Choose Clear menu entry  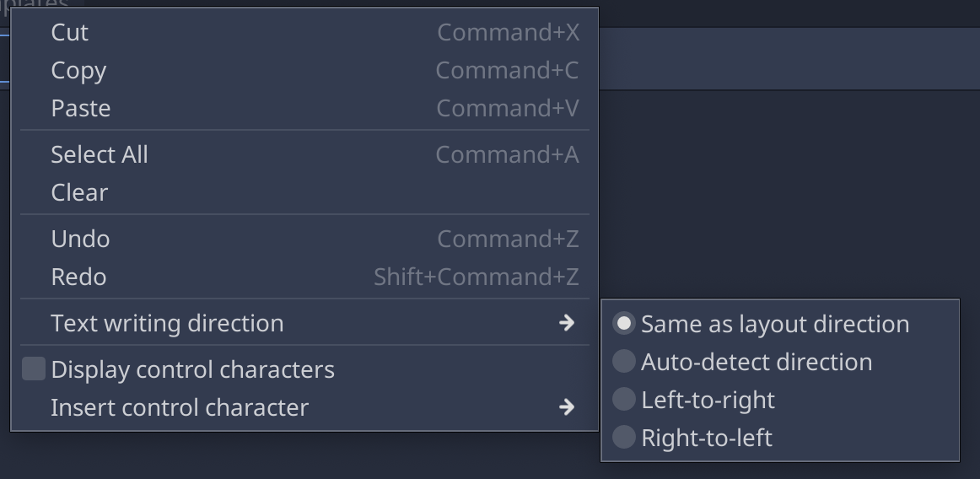point(305,192)
